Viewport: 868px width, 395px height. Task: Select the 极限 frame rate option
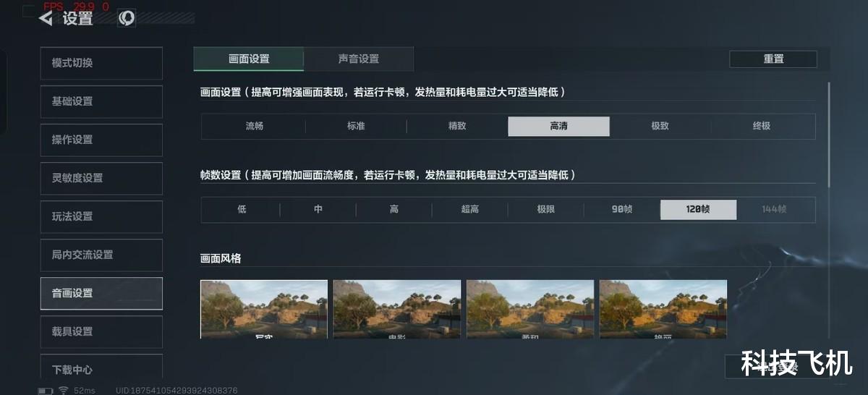[x=546, y=209]
